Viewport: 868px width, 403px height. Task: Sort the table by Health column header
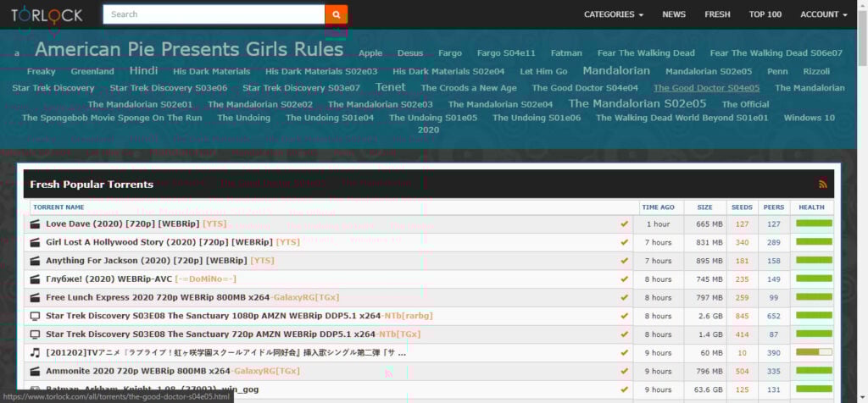point(811,207)
